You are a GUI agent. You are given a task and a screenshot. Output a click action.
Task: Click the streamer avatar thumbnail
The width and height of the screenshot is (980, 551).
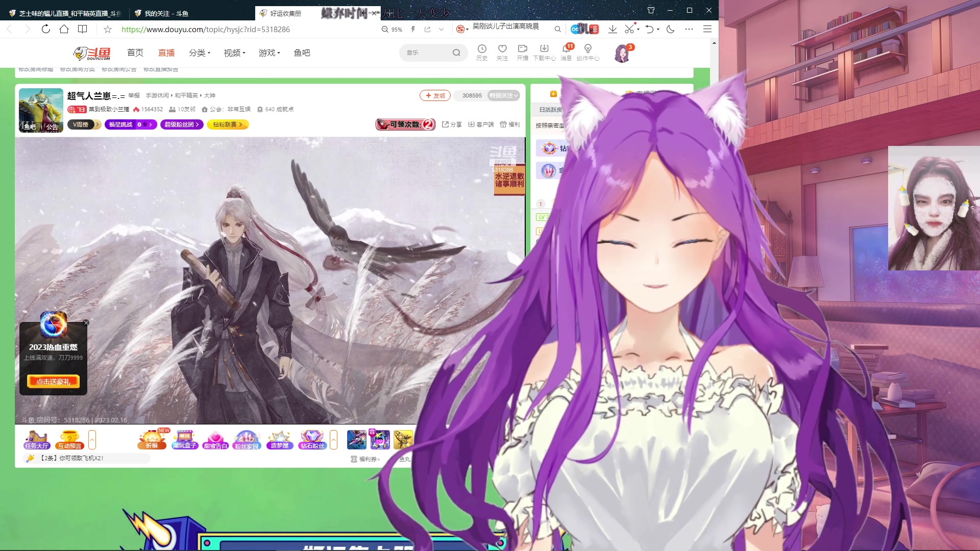coord(41,110)
